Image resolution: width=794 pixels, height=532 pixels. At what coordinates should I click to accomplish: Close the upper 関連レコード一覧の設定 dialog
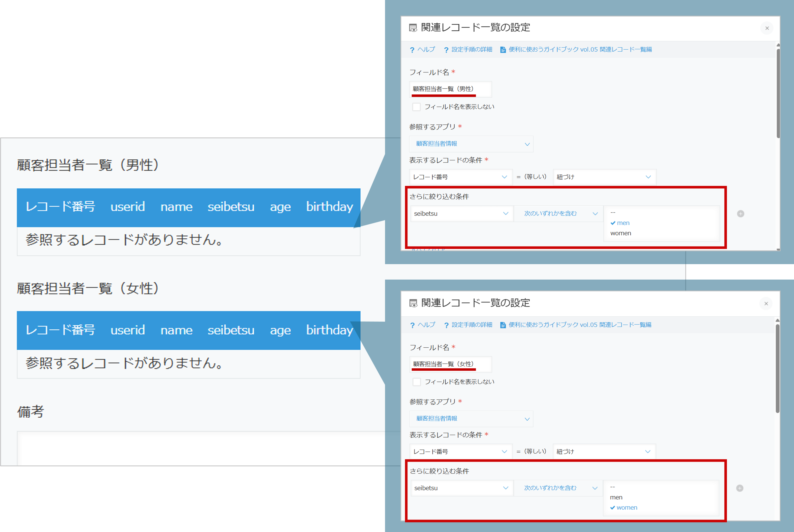click(767, 28)
